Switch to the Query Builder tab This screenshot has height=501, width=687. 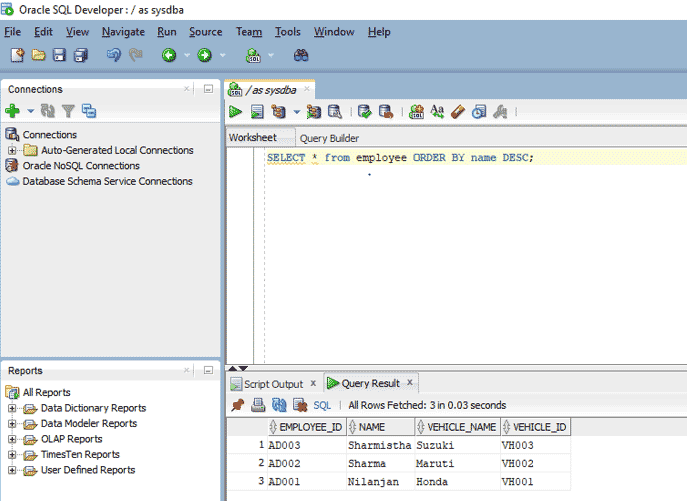point(329,138)
